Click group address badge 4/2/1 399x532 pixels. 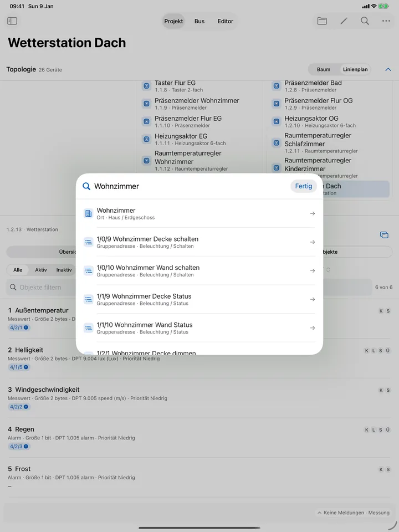click(x=19, y=328)
